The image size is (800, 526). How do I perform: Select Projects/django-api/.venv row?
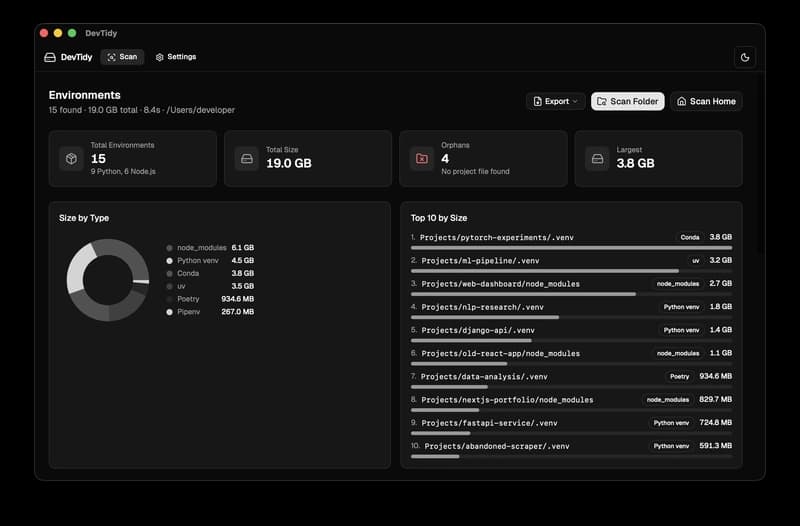(571, 334)
